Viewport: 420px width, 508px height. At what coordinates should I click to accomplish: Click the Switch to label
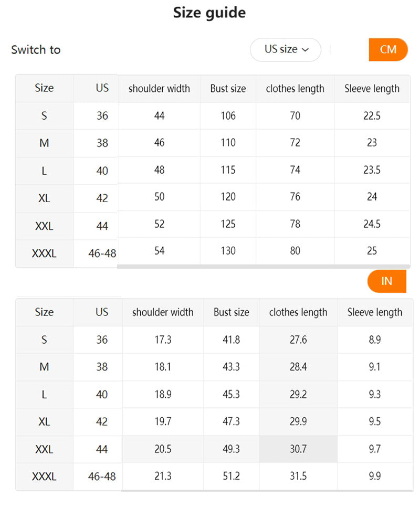click(36, 50)
